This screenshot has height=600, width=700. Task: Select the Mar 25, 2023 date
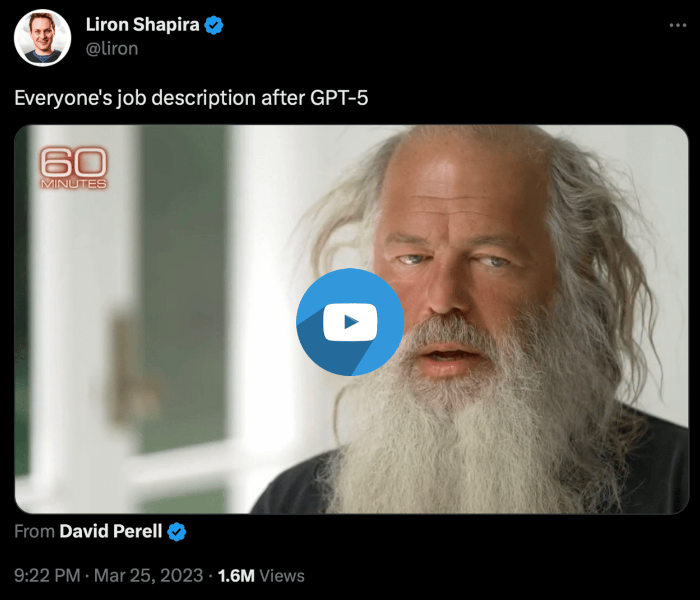click(148, 576)
